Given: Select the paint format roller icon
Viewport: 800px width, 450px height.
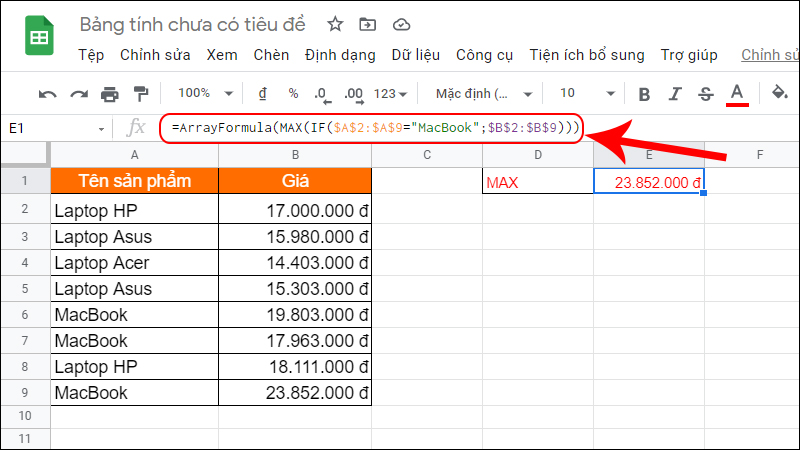Looking at the screenshot, I should click(140, 94).
